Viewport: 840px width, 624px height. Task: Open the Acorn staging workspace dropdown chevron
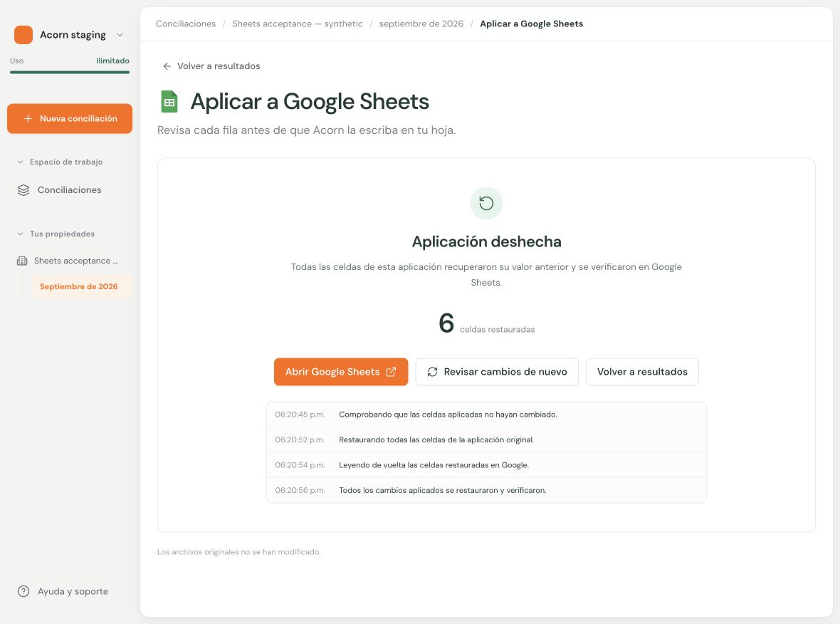(120, 35)
